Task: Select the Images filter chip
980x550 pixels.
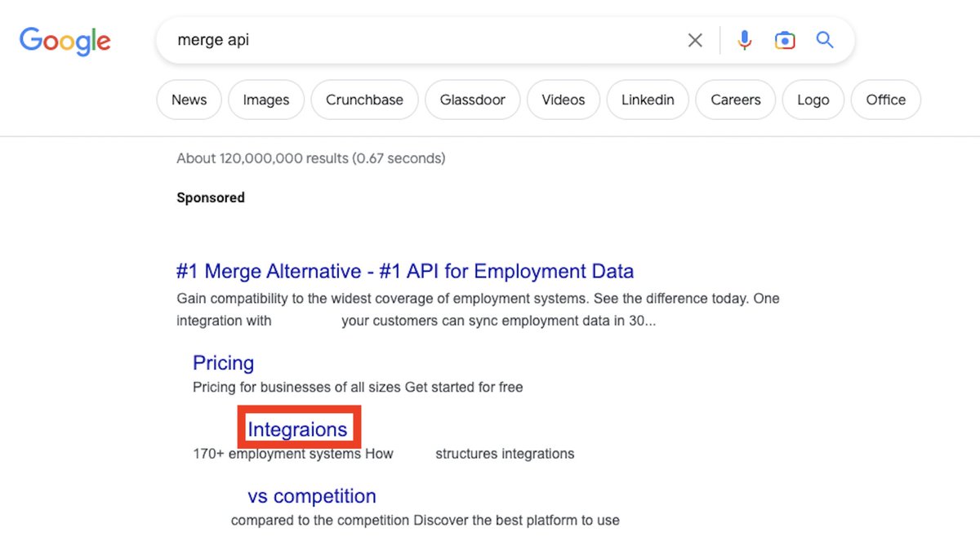Action: point(266,100)
